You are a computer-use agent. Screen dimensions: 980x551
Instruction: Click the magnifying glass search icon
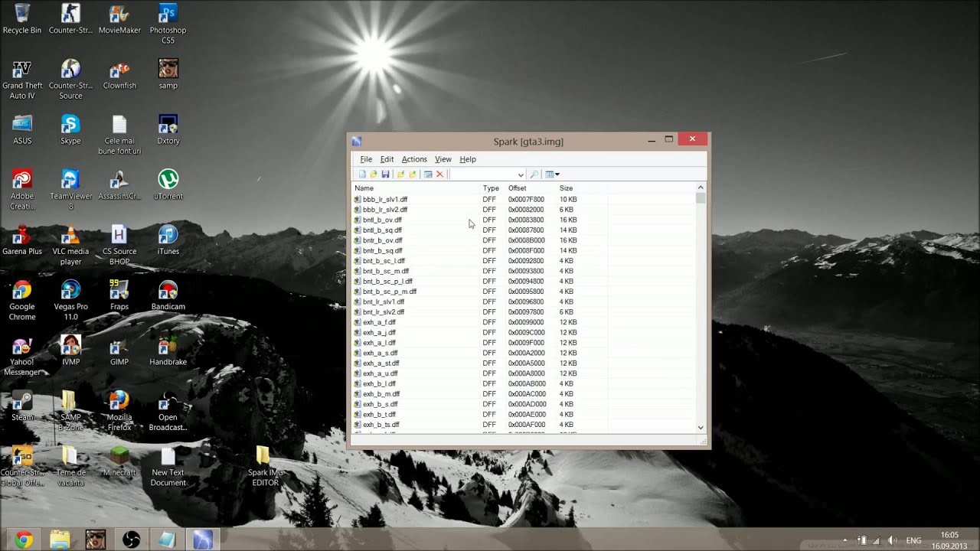(x=534, y=174)
